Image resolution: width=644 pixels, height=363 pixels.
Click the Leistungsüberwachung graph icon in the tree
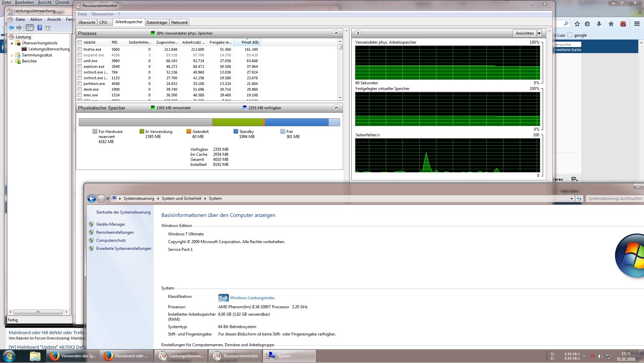pyautogui.click(x=24, y=49)
